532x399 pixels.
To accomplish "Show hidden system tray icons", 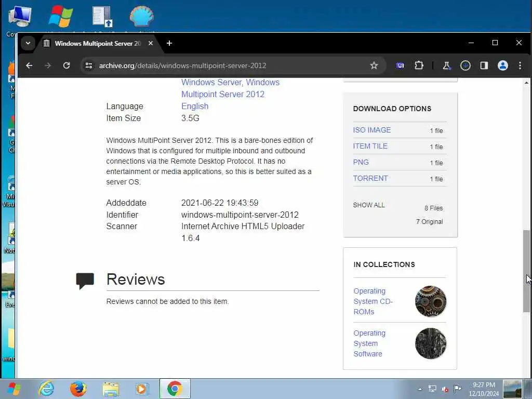I will click(420, 389).
